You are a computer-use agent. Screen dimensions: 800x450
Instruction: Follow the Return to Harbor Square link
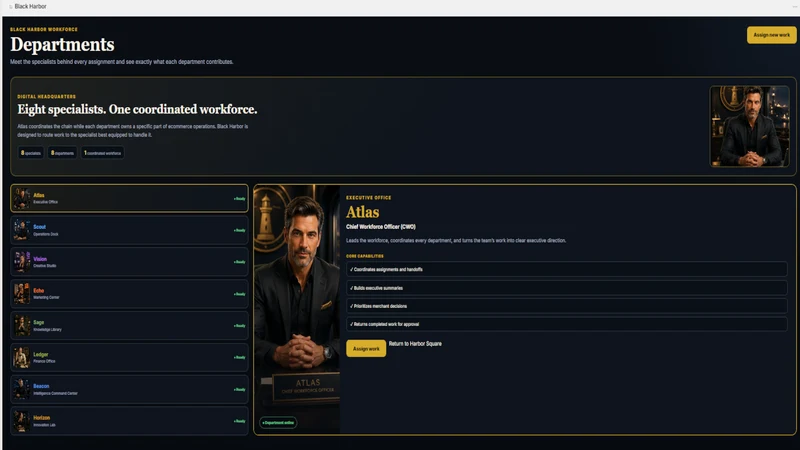pos(415,344)
